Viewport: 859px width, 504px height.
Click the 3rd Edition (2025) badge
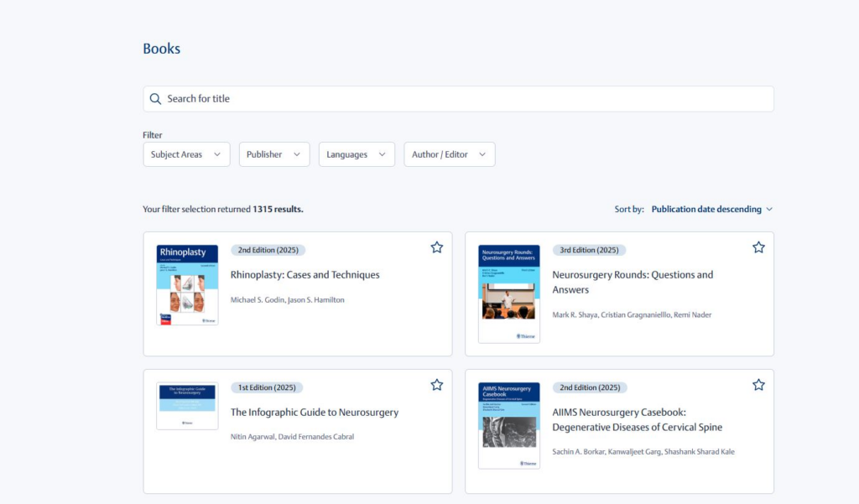[589, 250]
